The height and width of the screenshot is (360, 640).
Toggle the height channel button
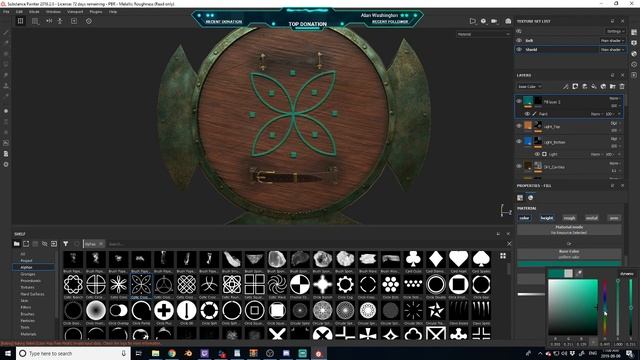tap(547, 218)
